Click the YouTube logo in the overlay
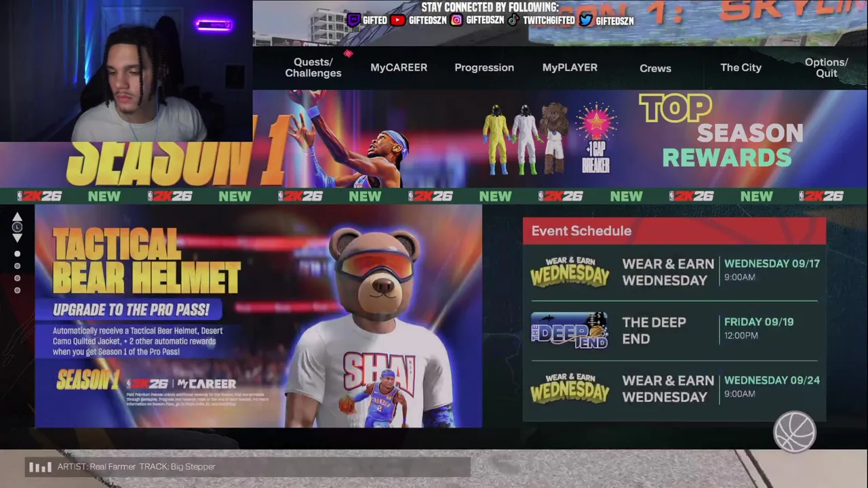This screenshot has width=868, height=488. [x=397, y=20]
